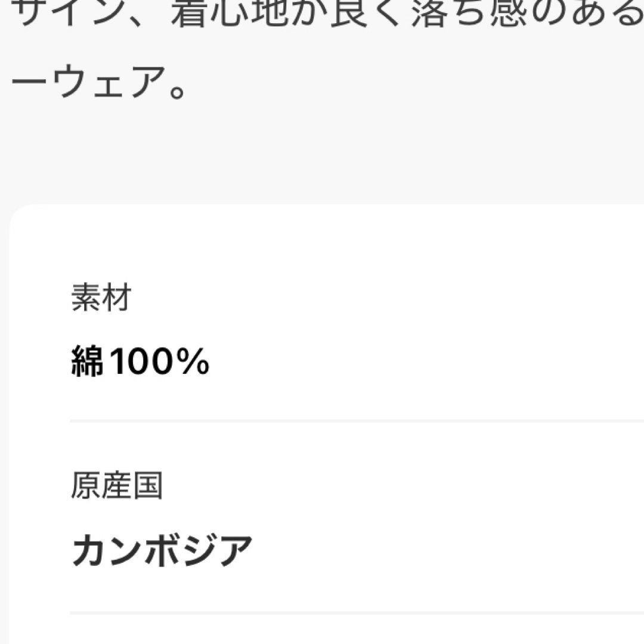Click the カ character starting カンボジア
The height and width of the screenshot is (644, 644).
pyautogui.click(x=88, y=550)
